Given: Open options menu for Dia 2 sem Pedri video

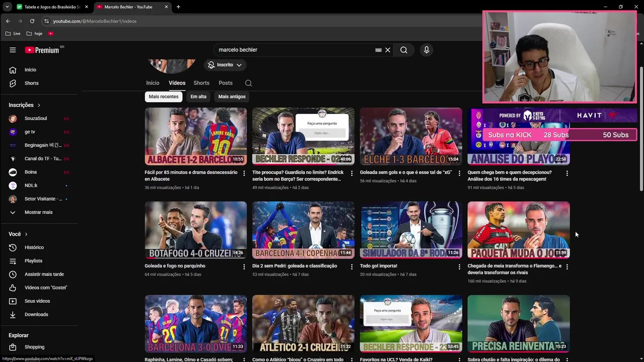Looking at the screenshot, I should [x=352, y=266].
